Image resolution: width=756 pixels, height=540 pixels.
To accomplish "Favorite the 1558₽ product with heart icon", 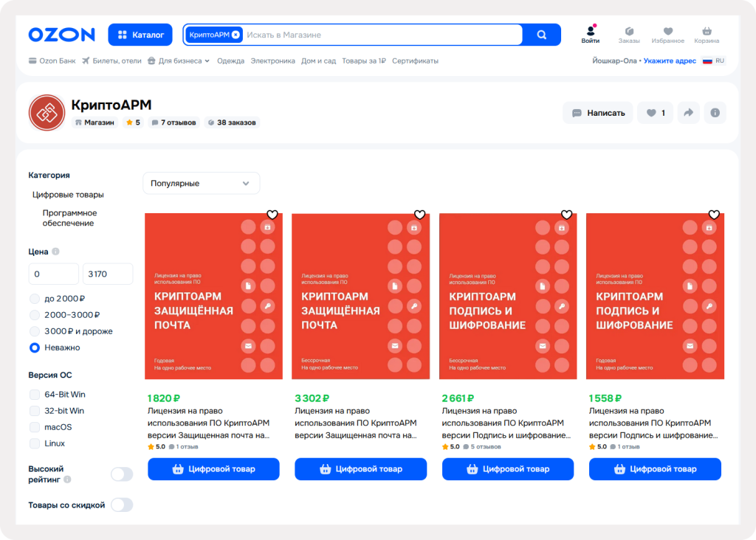I will pos(714,215).
